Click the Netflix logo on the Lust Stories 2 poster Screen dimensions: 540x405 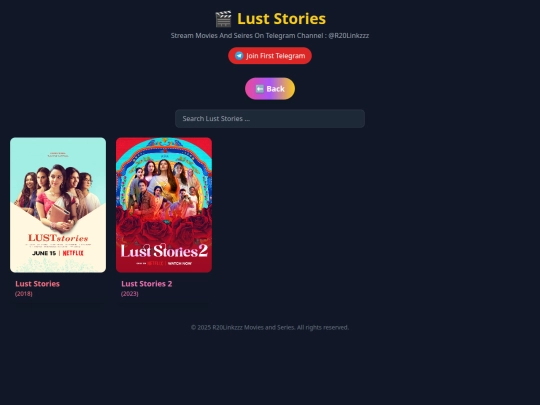[155, 263]
